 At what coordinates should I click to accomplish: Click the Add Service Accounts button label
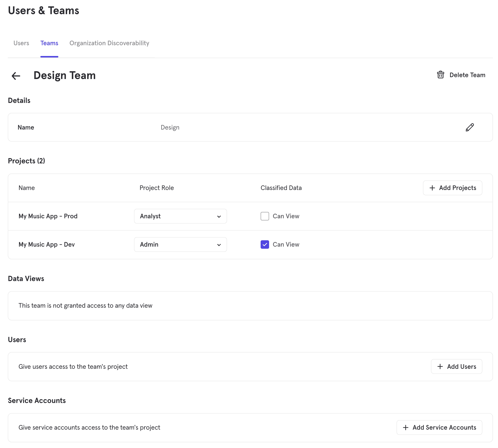(444, 428)
